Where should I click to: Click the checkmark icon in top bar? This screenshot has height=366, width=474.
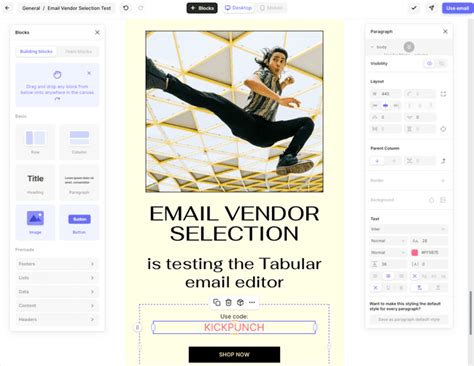(x=414, y=8)
